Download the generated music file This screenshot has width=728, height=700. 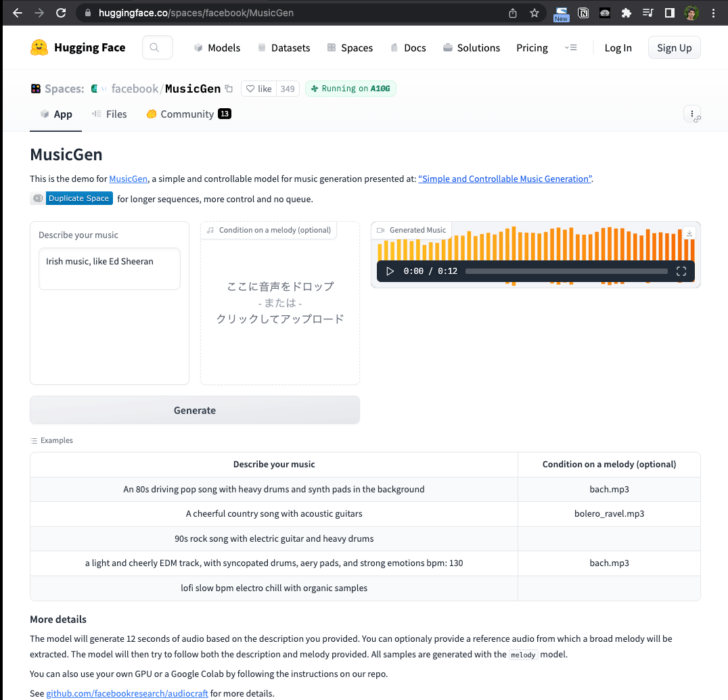coord(689,233)
